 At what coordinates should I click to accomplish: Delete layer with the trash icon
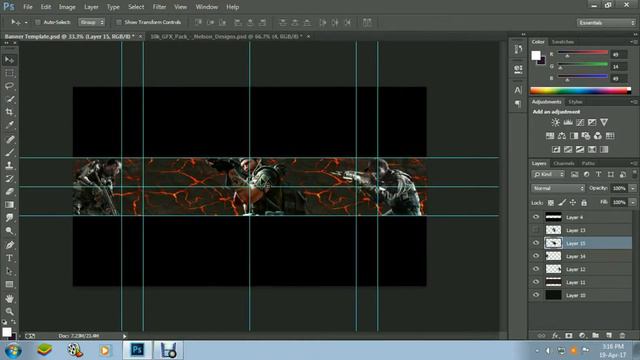click(x=622, y=336)
